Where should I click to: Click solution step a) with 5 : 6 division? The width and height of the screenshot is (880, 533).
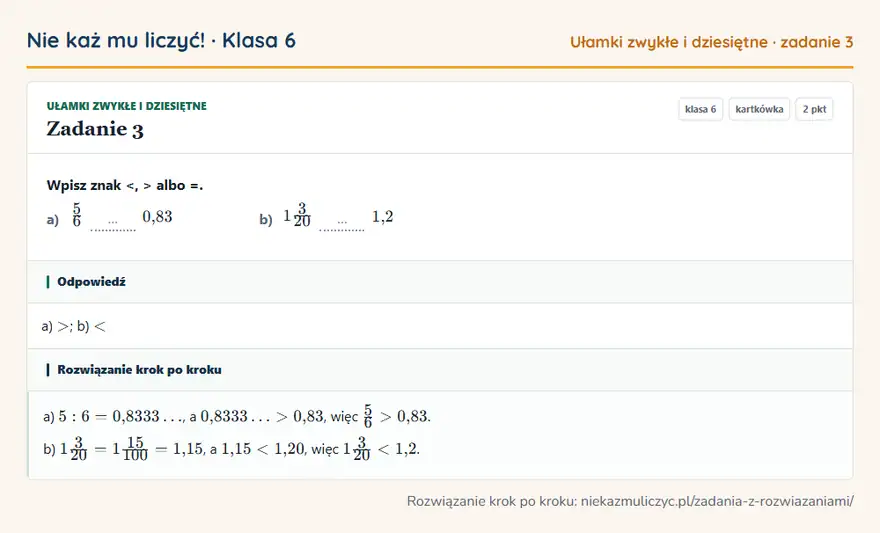[x=236, y=416]
